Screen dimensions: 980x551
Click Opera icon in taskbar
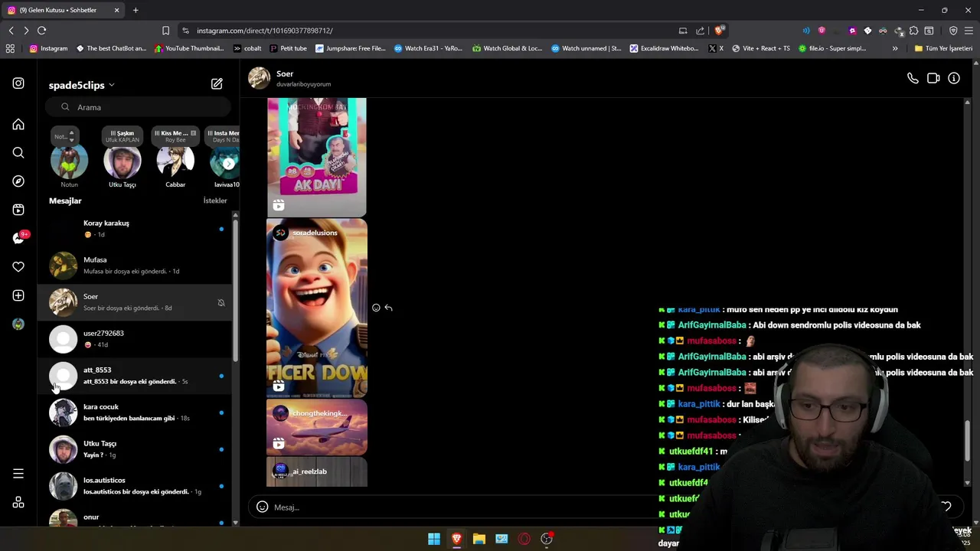coord(524,539)
